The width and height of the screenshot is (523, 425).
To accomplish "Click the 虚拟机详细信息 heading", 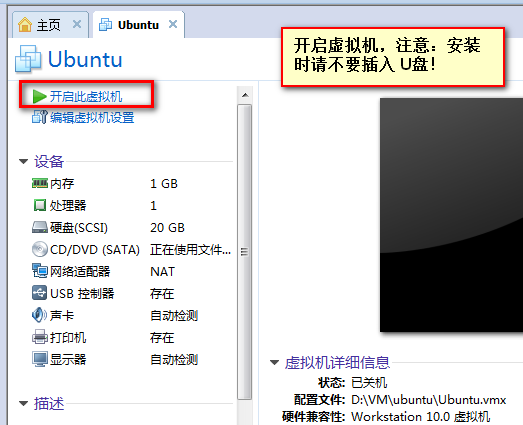I will (337, 363).
